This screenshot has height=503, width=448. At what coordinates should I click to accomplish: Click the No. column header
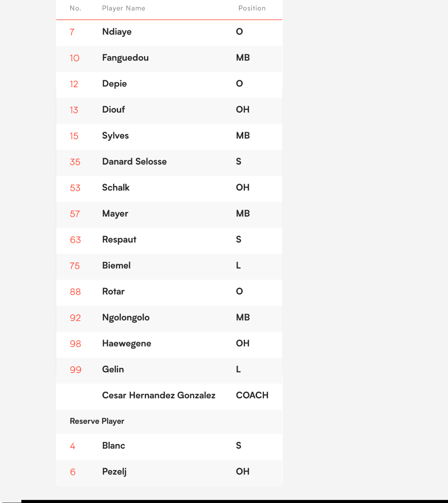(75, 8)
